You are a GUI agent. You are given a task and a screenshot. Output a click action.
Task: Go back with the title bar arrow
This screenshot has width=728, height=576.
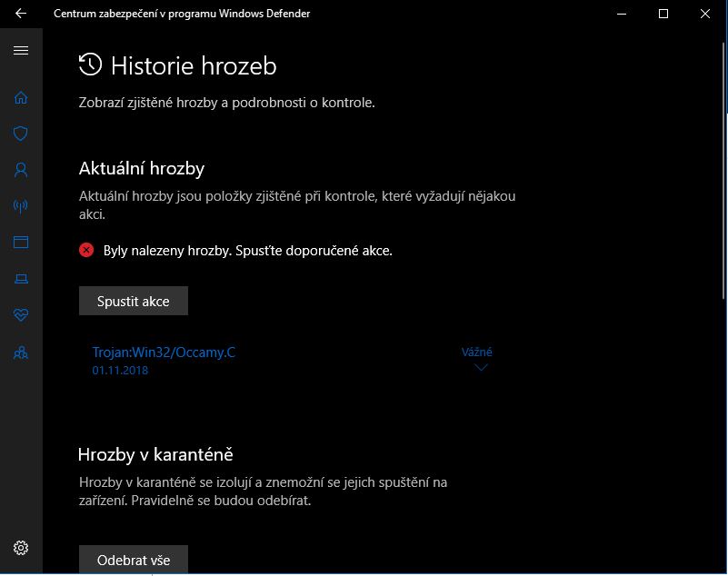[21, 14]
